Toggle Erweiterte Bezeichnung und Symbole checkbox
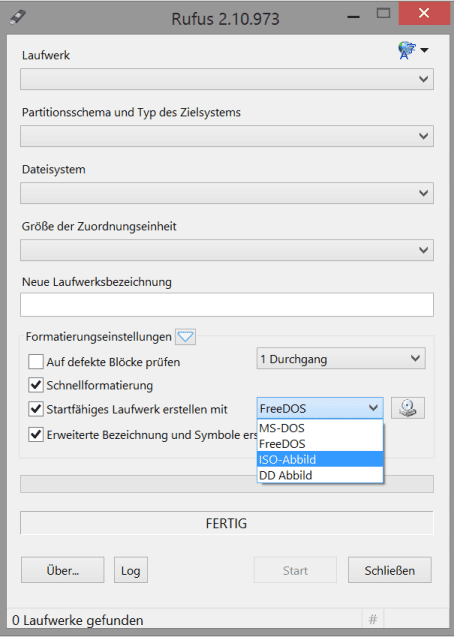 pos(36,434)
